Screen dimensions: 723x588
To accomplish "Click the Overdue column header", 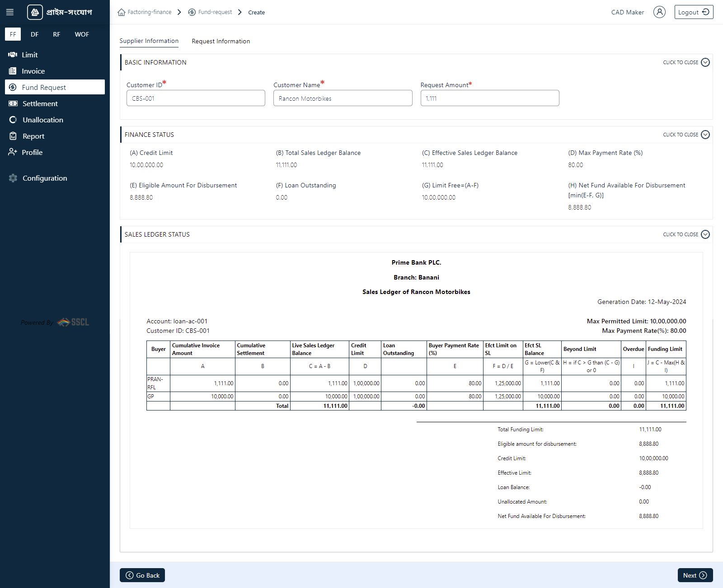I will pos(634,349).
